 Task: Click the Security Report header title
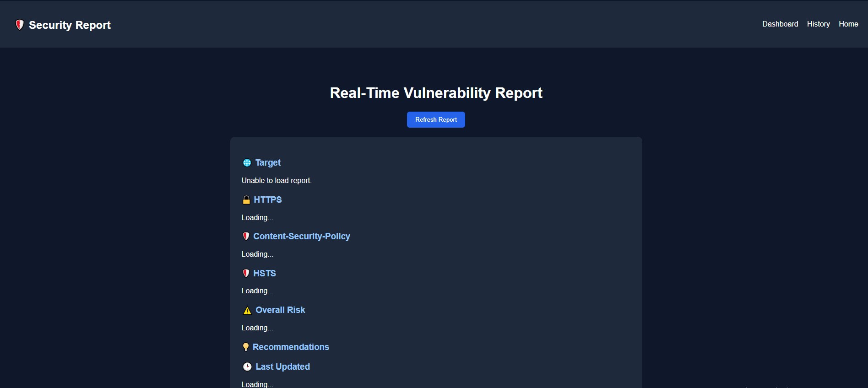click(70, 25)
